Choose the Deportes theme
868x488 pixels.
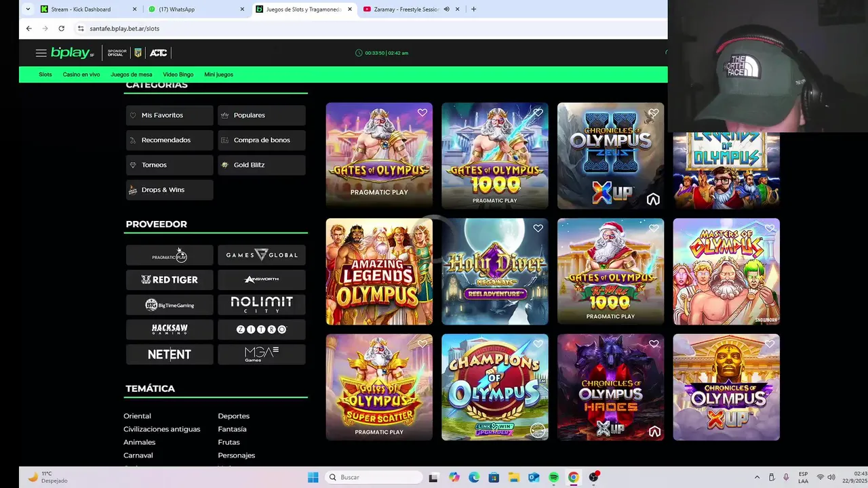click(x=234, y=416)
